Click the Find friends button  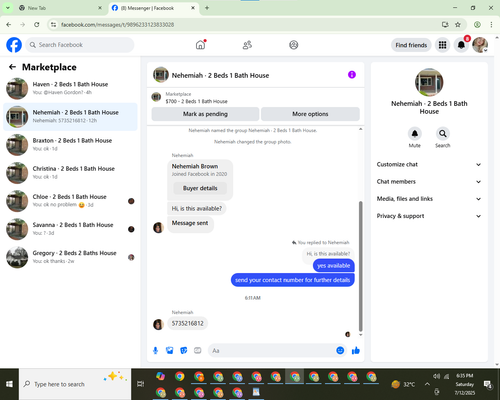click(411, 45)
